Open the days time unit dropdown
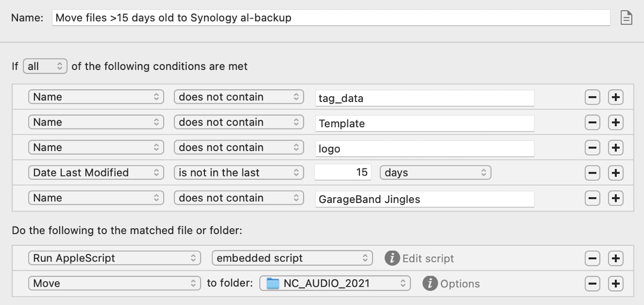This screenshot has height=305, width=644. [x=435, y=173]
